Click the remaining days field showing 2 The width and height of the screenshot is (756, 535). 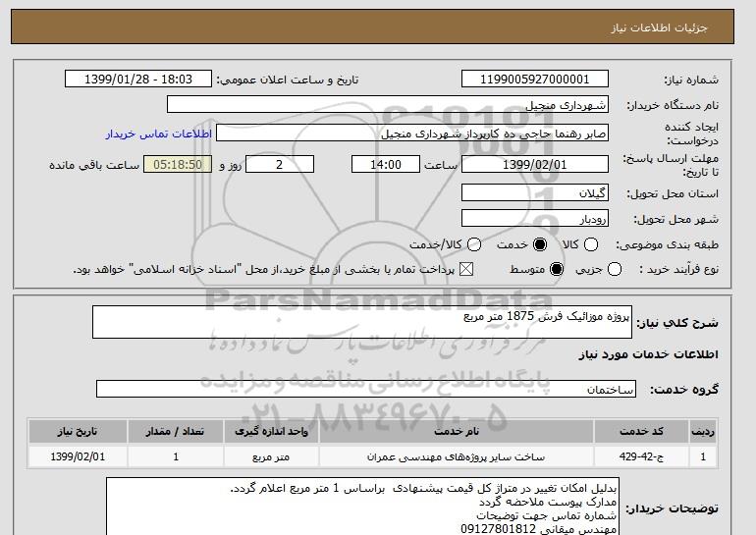[x=280, y=164]
